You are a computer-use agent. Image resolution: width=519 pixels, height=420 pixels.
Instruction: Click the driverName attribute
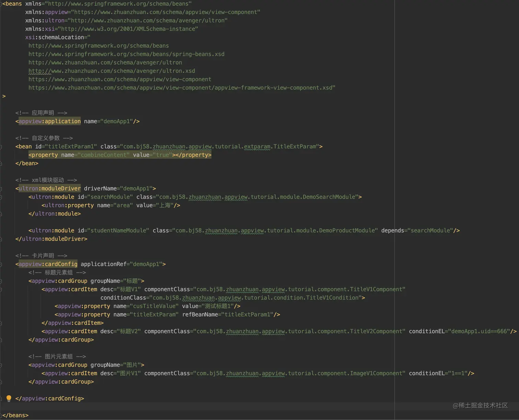(x=100, y=188)
